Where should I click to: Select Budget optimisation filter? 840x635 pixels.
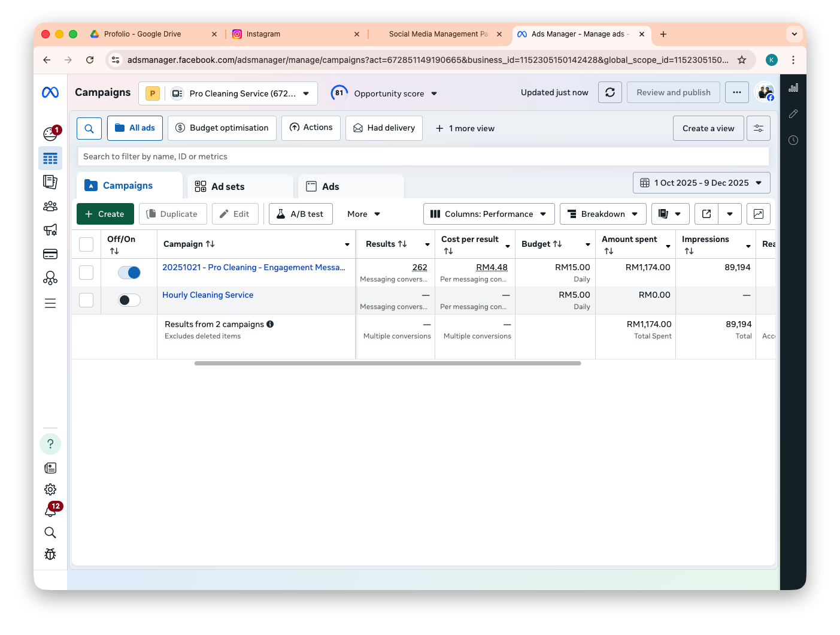[x=222, y=128]
